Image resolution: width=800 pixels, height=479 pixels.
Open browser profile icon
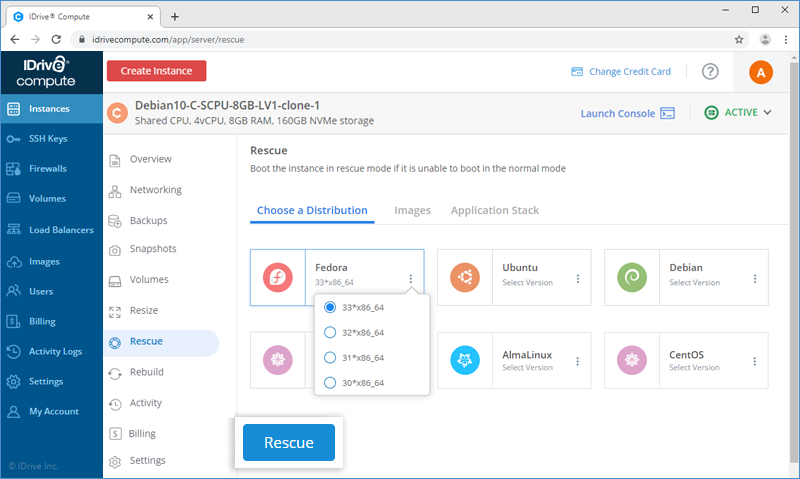tap(765, 39)
